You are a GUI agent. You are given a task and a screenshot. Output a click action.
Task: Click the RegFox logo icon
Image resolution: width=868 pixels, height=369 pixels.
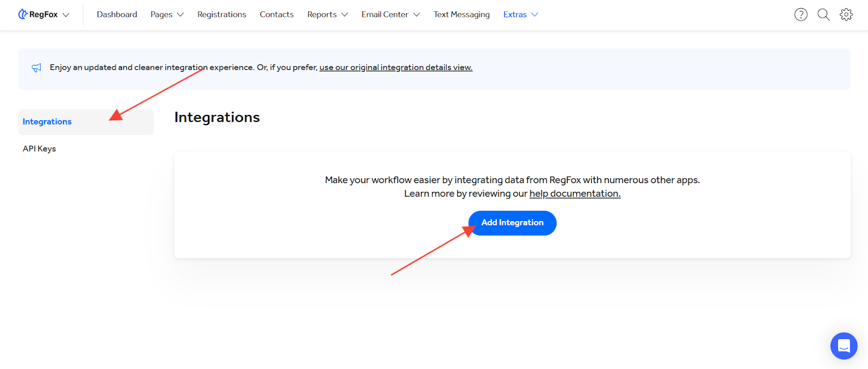(23, 14)
